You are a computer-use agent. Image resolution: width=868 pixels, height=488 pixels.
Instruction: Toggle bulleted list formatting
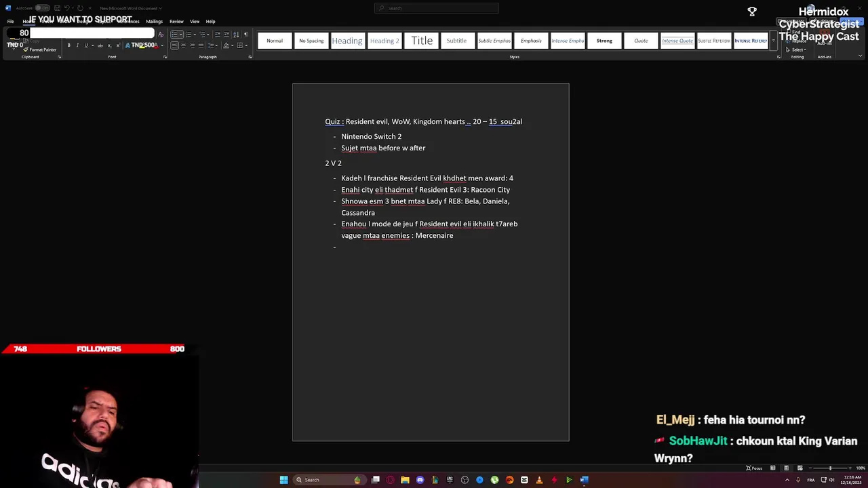coord(174,35)
